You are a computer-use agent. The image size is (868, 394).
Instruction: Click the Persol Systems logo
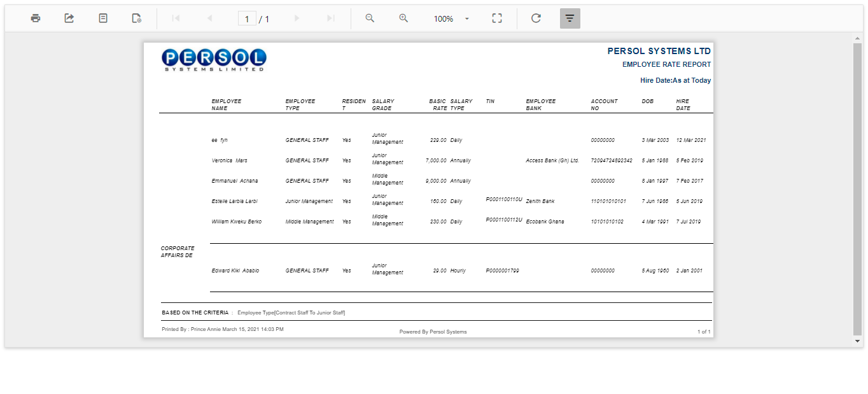[214, 60]
